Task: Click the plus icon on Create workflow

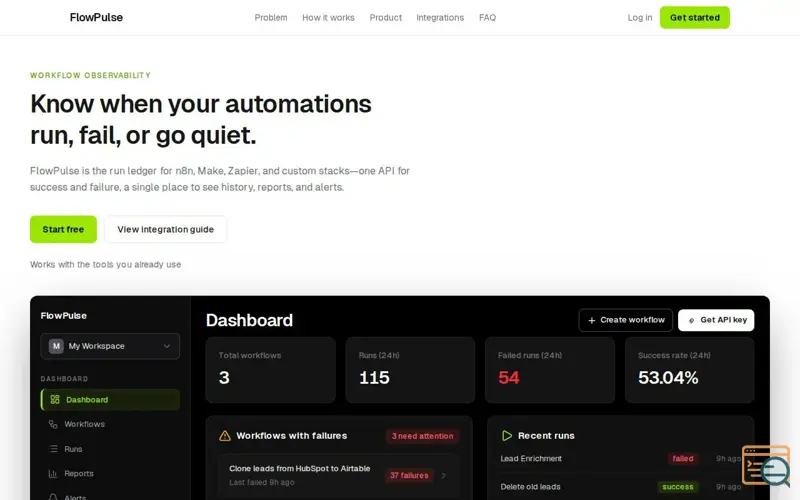Action: [592, 320]
